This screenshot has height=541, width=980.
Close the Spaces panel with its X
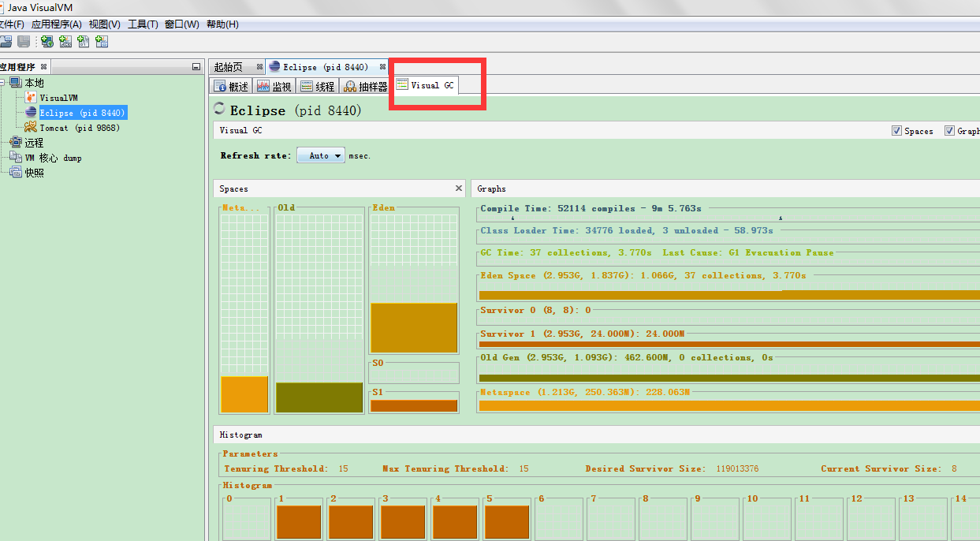(x=459, y=188)
